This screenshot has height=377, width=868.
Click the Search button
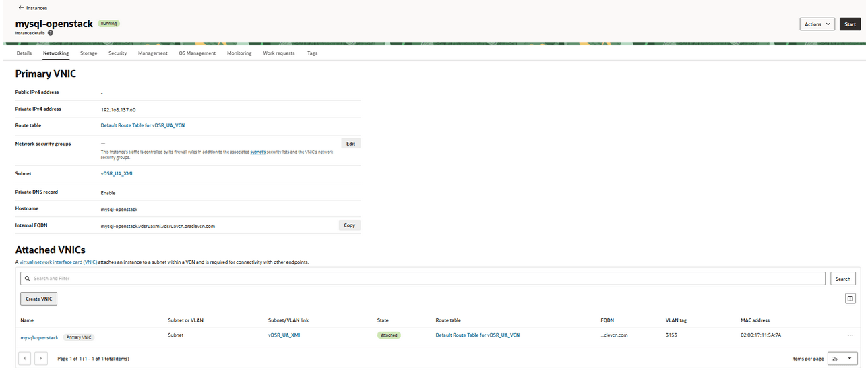(x=843, y=279)
